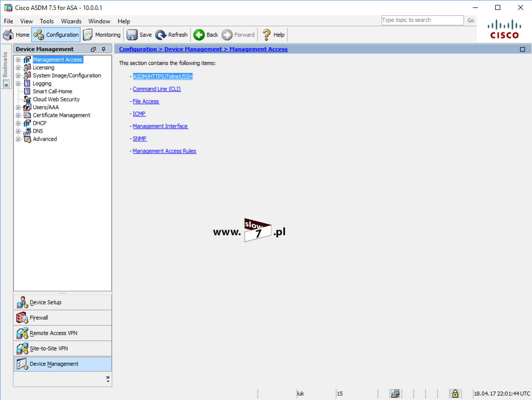Open the Management Access Rules link
532x400 pixels.
point(164,151)
